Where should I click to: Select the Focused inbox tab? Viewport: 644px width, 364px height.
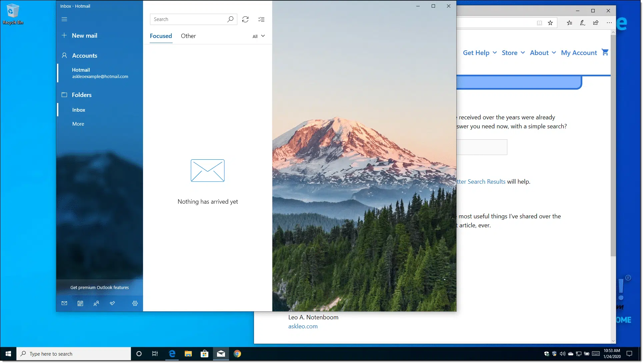pyautogui.click(x=161, y=36)
